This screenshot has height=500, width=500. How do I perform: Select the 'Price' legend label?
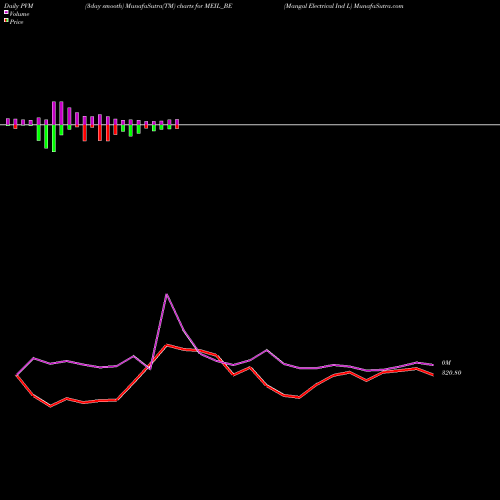[16, 22]
